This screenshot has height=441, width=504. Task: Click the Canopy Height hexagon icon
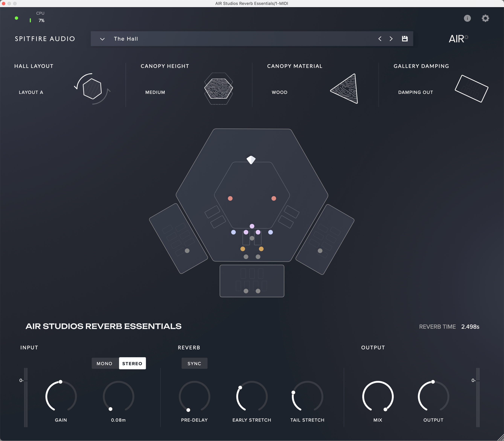[219, 89]
